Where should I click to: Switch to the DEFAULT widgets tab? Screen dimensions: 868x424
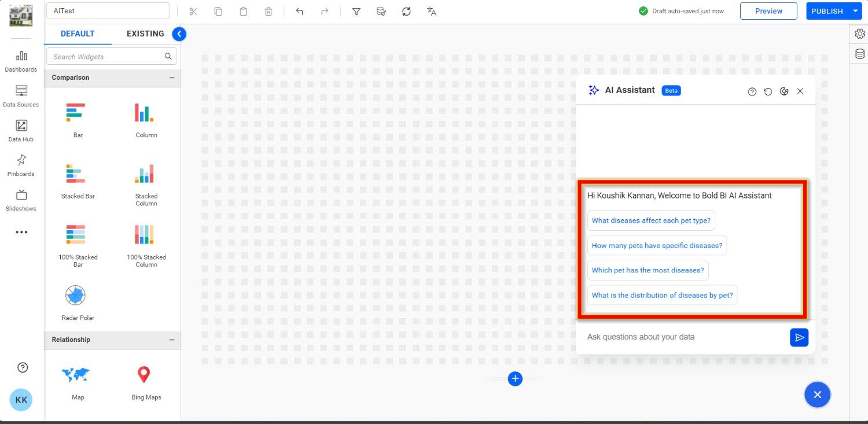(x=78, y=34)
